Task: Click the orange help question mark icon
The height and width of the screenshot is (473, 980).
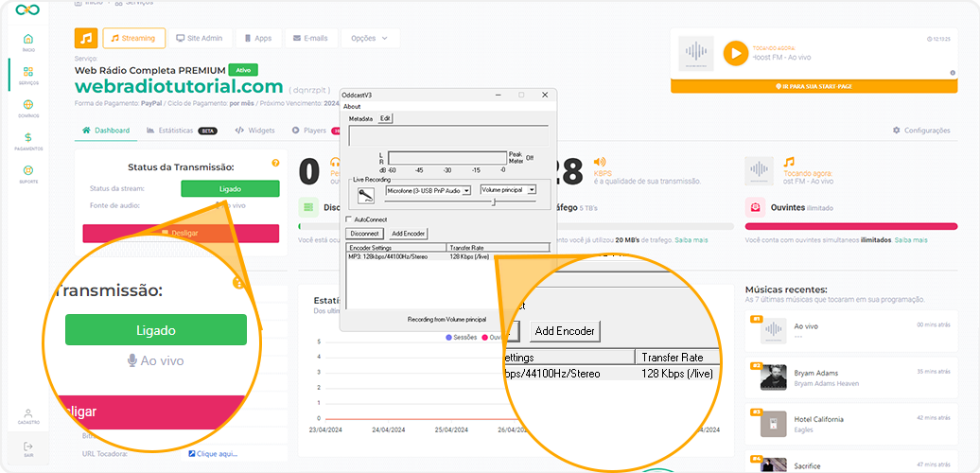Action: [x=275, y=163]
